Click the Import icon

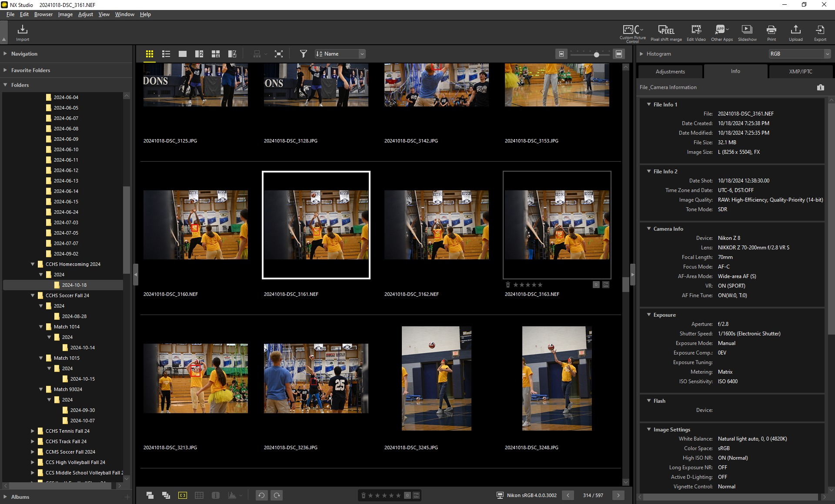coord(23,30)
